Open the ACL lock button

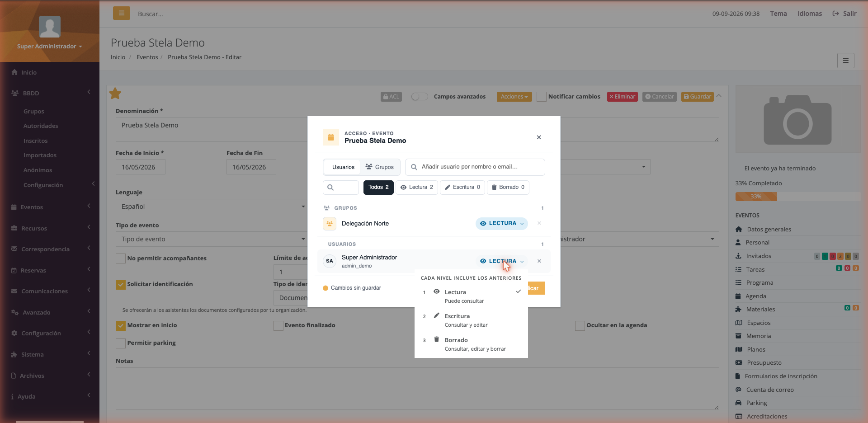[391, 97]
